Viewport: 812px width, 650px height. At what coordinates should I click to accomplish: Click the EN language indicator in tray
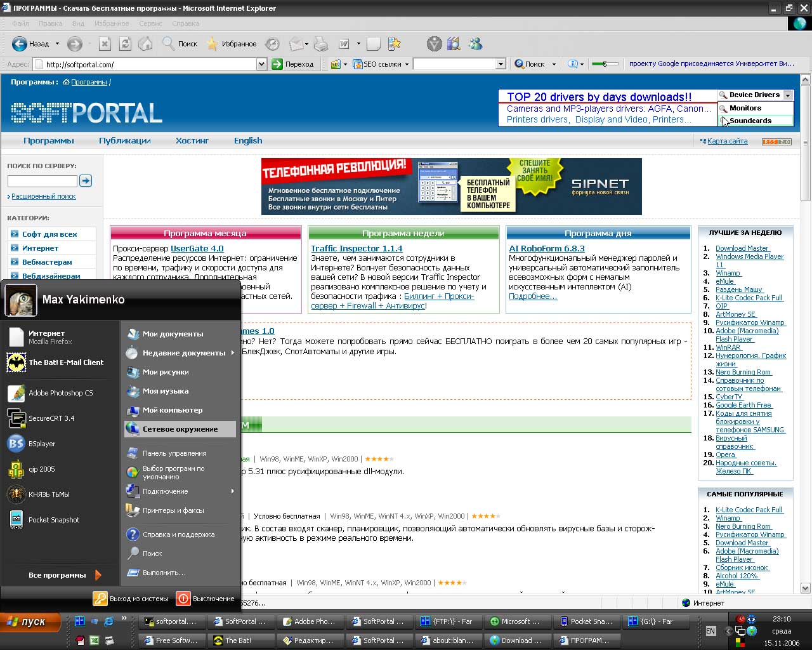click(710, 631)
